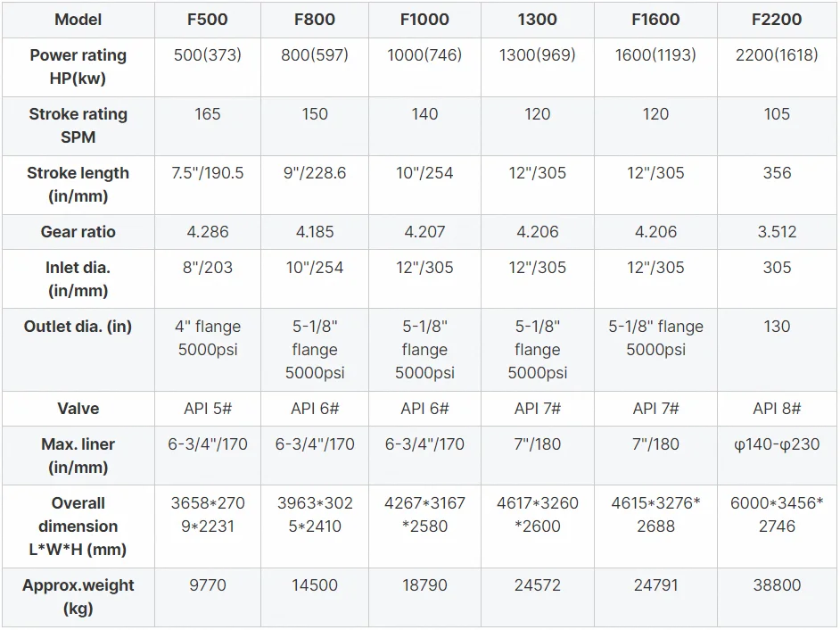Image resolution: width=840 pixels, height=630 pixels.
Task: Select the 1300 model column header
Action: pyautogui.click(x=538, y=20)
